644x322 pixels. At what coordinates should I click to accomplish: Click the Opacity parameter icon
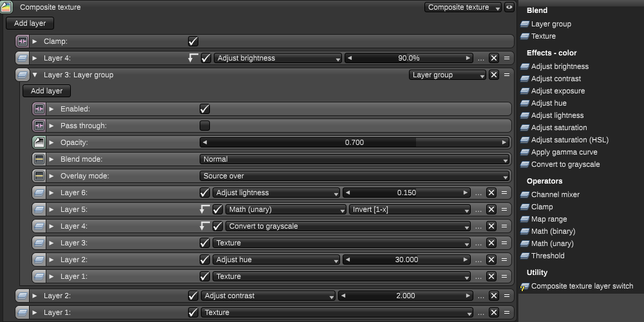[x=39, y=142]
